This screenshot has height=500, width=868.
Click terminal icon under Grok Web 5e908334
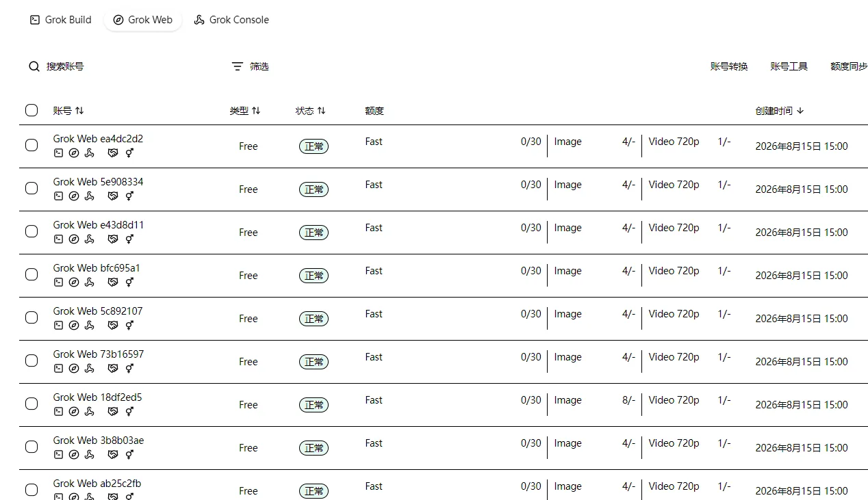tap(58, 196)
